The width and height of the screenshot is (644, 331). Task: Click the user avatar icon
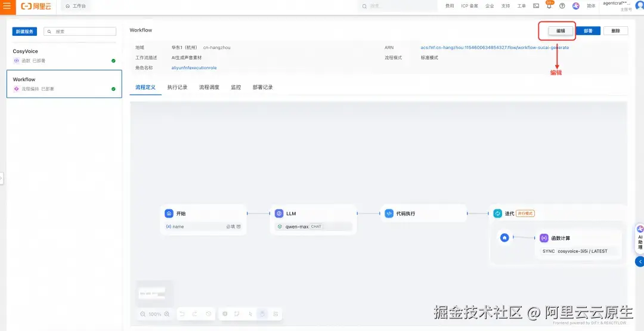point(639,6)
